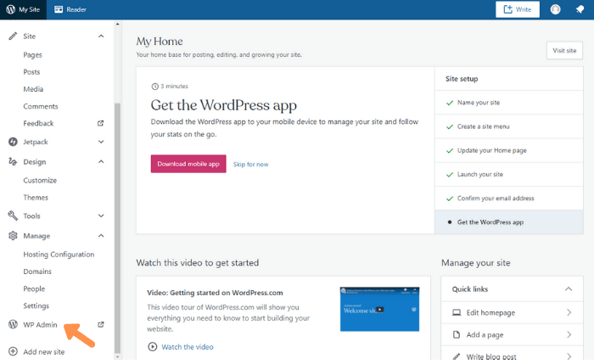
Task: Open Comments in the sidebar
Action: click(41, 106)
